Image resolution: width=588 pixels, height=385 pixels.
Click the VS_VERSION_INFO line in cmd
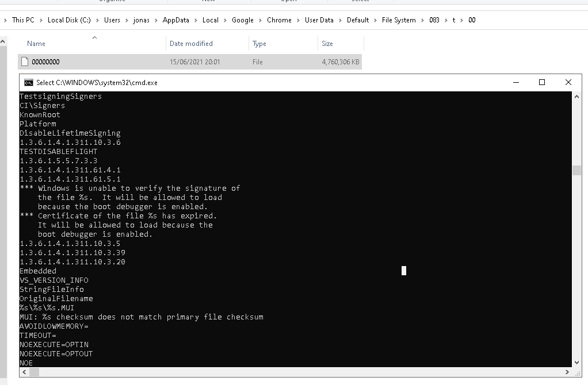tap(54, 280)
